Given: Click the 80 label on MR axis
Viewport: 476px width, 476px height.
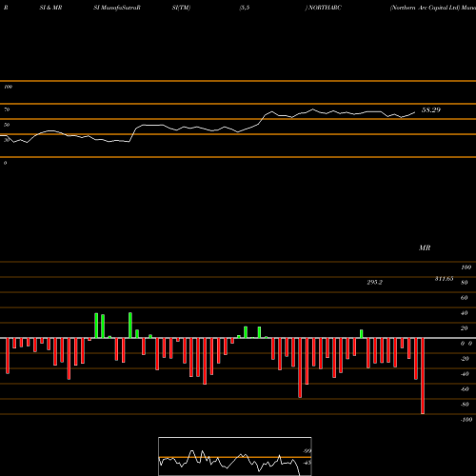Looking at the screenshot, I should tap(465, 283).
